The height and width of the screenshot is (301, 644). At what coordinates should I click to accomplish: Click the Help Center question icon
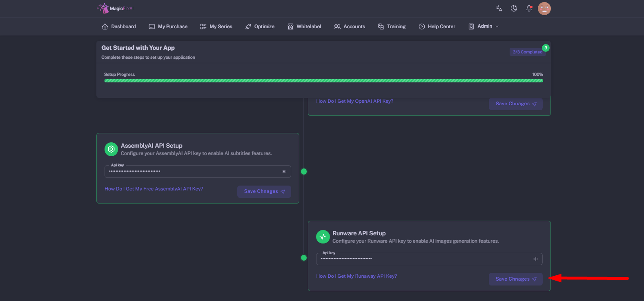pyautogui.click(x=422, y=27)
